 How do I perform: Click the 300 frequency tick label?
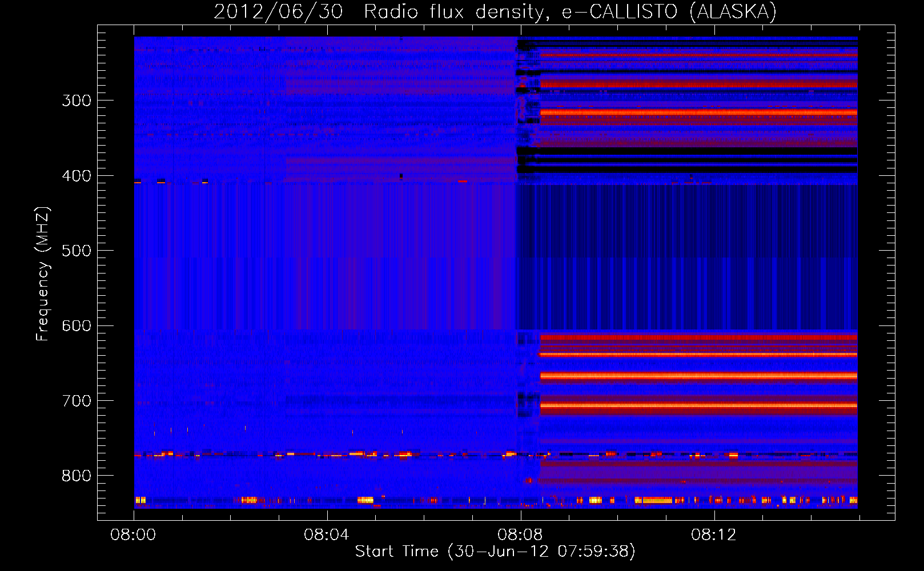coord(77,100)
